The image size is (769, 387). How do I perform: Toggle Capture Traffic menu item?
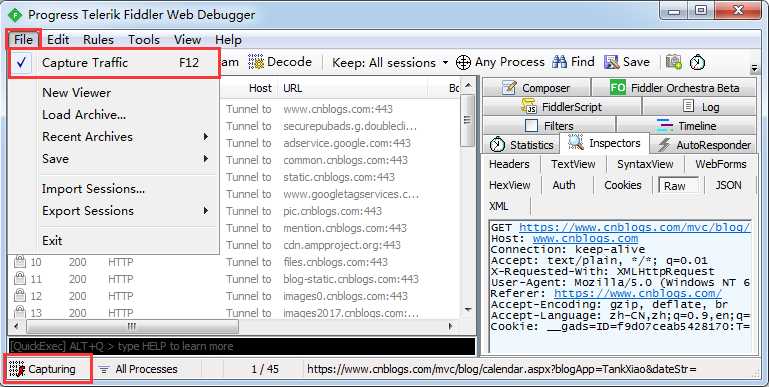tap(114, 63)
